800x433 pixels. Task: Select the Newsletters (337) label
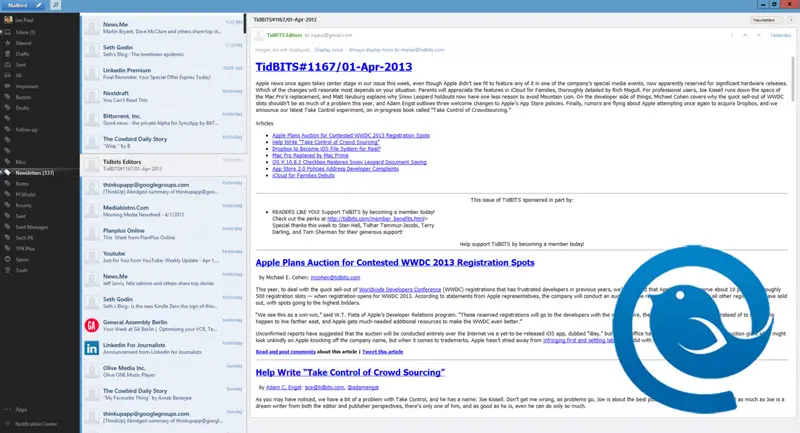[40, 173]
